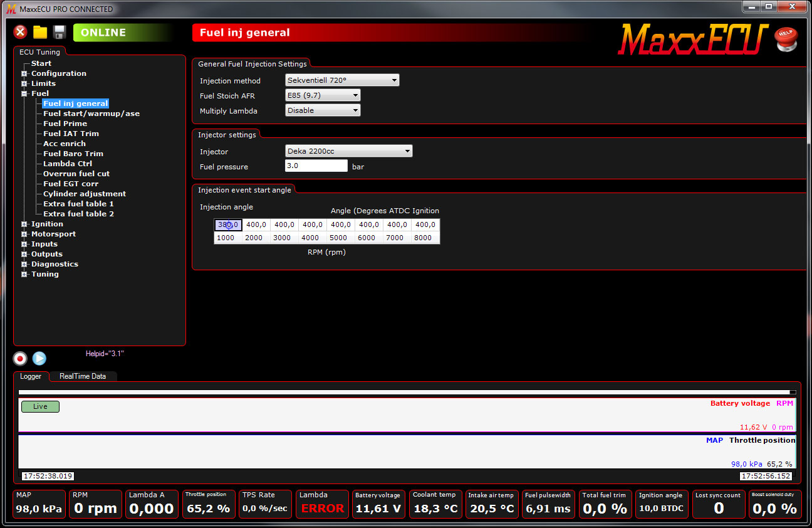Open the Fuel Stoich AFR dropdown
The width and height of the screenshot is (812, 528).
pos(323,95)
